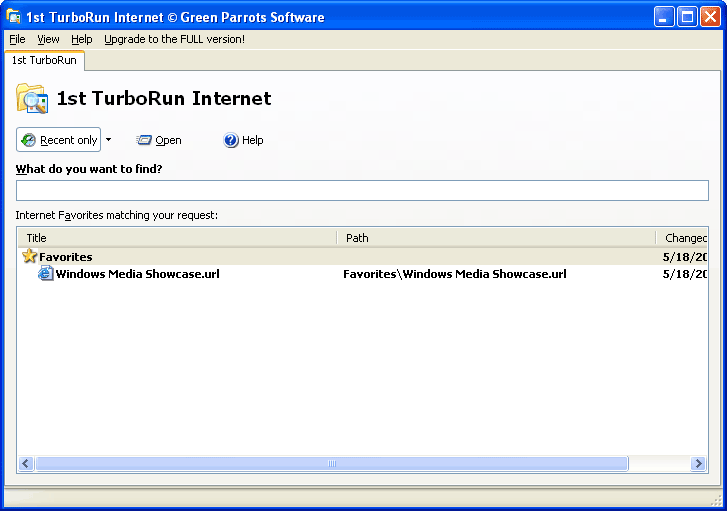727x511 pixels.
Task: Click the Internet Explorer icon of Windows Media Showcase
Action: click(45, 274)
